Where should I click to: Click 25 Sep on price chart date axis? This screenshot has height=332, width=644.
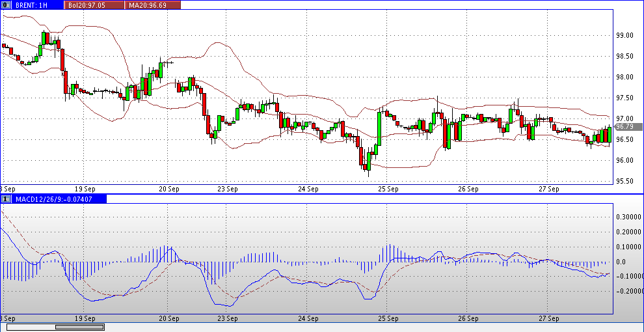tap(388, 189)
